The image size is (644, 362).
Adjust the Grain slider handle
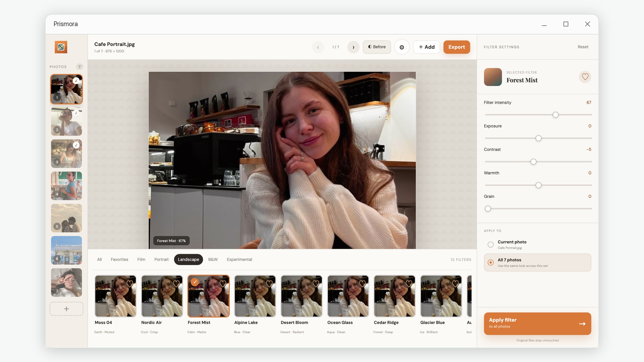point(488,209)
